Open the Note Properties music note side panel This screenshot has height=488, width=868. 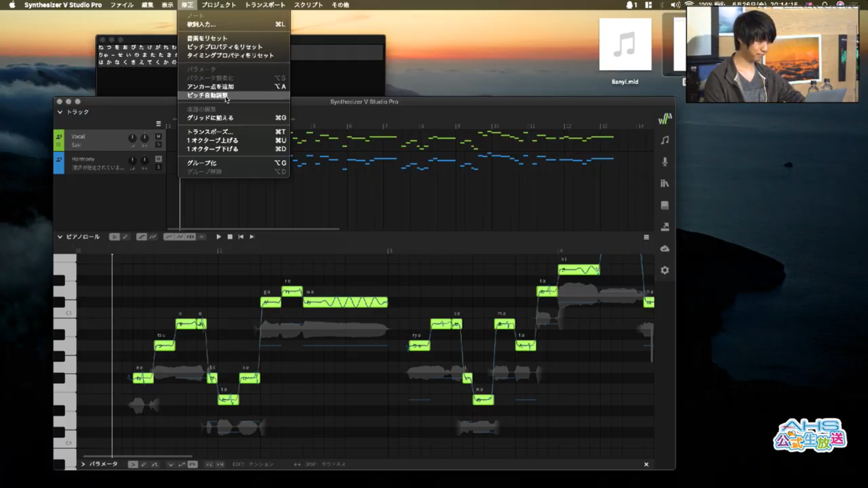pos(665,140)
